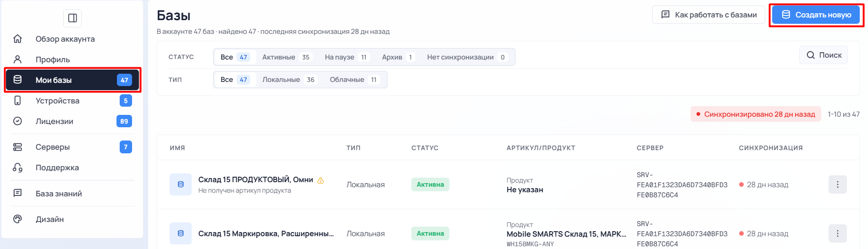Click Активна badge in Склад 15 Маркировка row
868x249 pixels.
pos(430,233)
